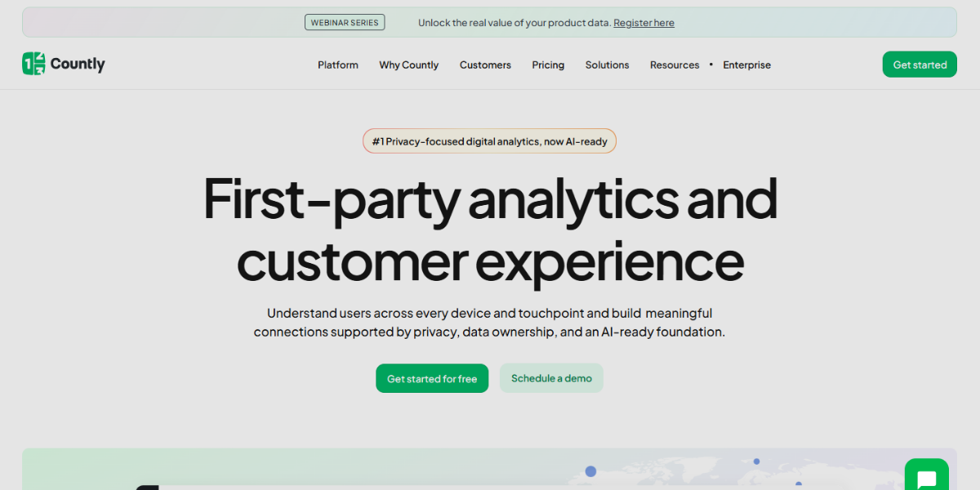The width and height of the screenshot is (980, 490).
Task: Click Get started for free
Action: coord(432,379)
